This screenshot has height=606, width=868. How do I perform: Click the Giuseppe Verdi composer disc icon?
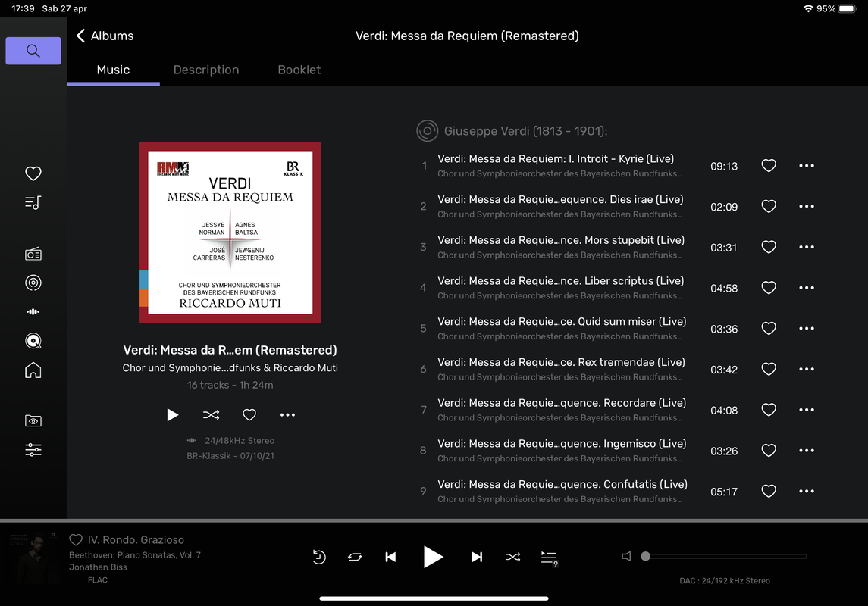(427, 131)
